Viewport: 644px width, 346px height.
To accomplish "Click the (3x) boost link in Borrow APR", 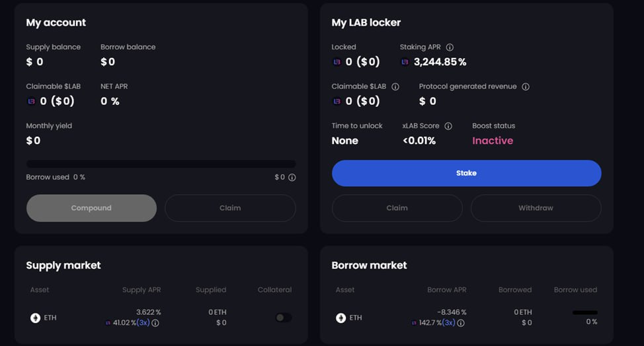I will [448, 323].
